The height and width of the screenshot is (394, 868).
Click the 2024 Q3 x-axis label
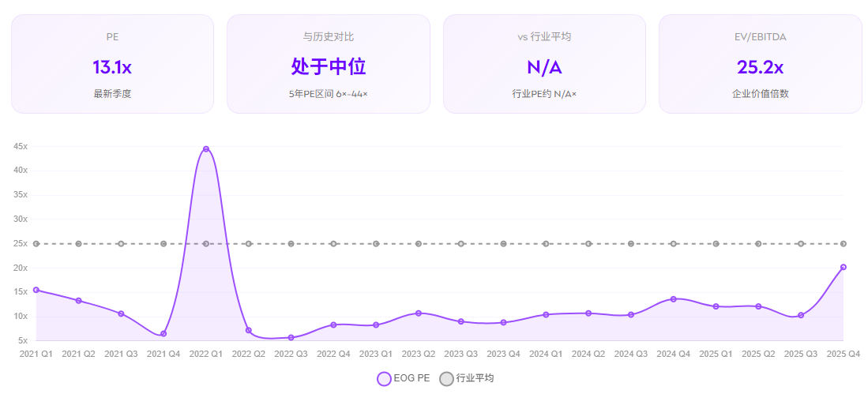tap(630, 354)
